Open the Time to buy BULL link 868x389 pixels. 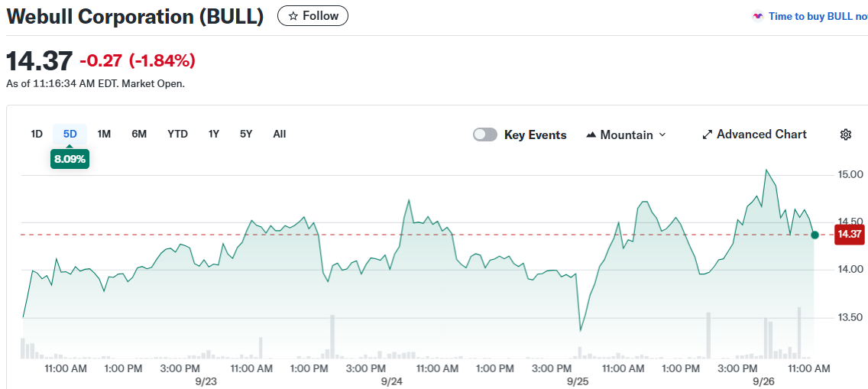pos(818,17)
